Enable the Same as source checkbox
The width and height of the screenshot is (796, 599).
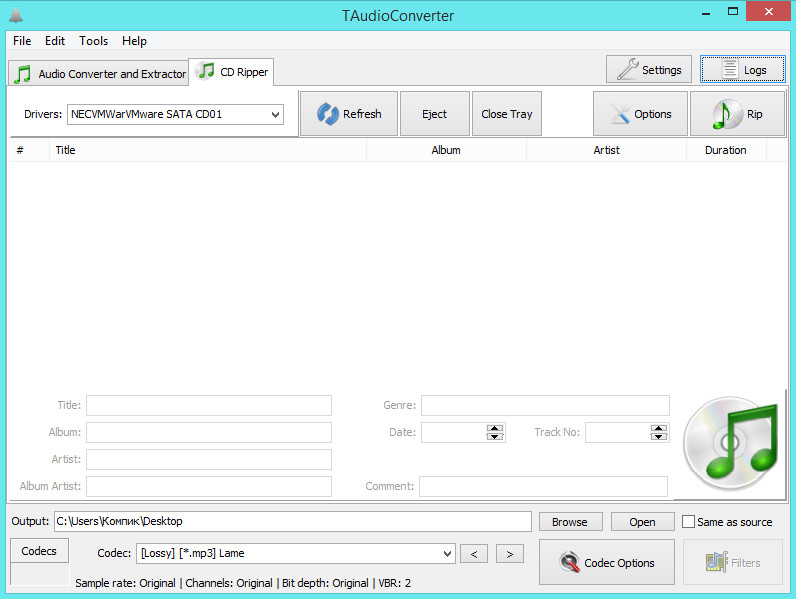[x=688, y=522]
